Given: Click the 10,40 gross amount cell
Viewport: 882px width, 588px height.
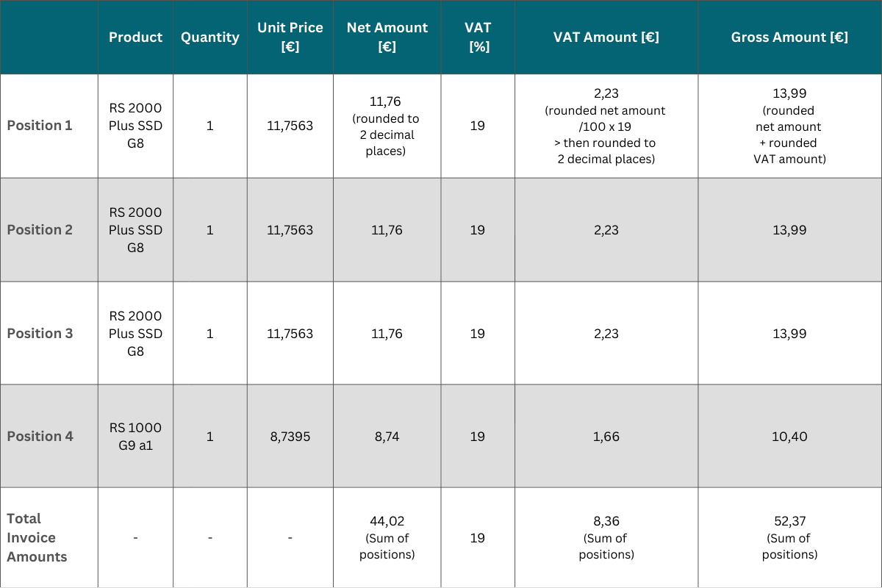Looking at the screenshot, I should coord(789,437).
